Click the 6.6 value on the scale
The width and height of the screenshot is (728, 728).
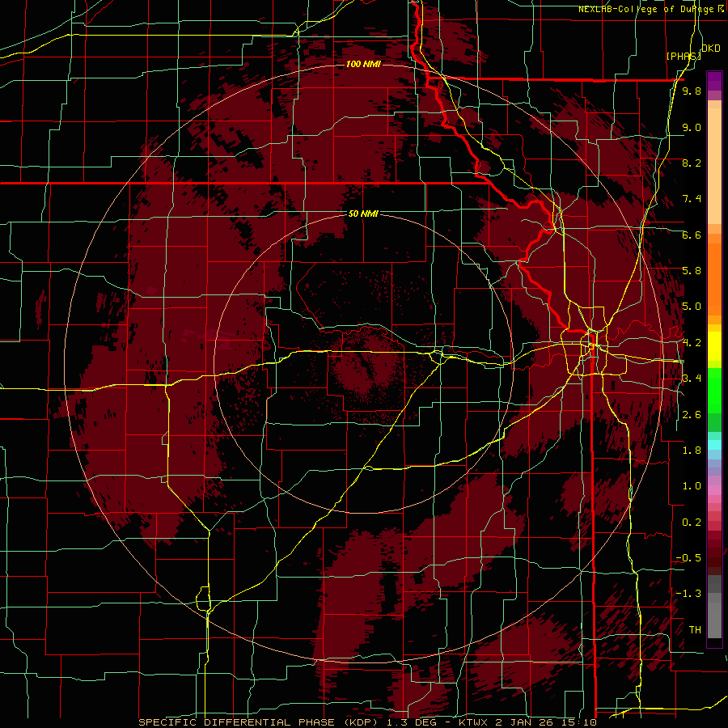tap(692, 235)
